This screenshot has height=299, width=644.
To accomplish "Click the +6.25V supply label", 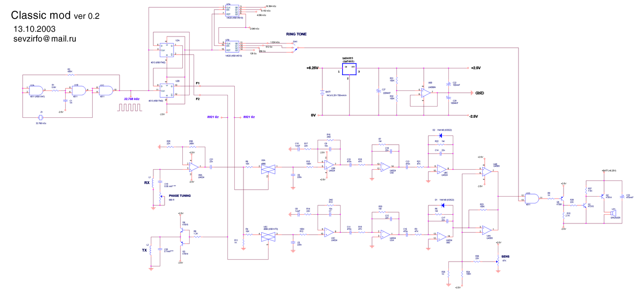I will (x=312, y=68).
